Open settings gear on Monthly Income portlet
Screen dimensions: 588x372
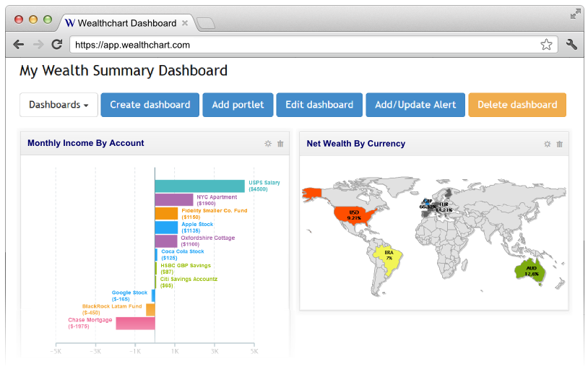click(x=268, y=143)
